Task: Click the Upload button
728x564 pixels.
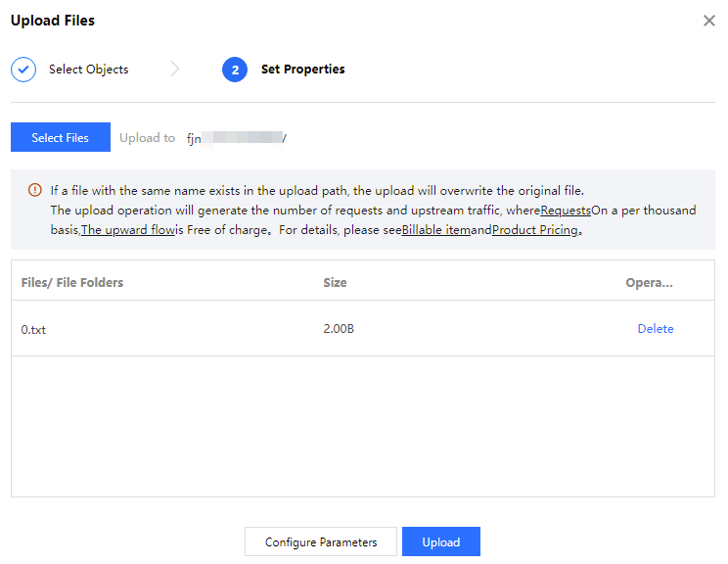Action: pos(440,541)
